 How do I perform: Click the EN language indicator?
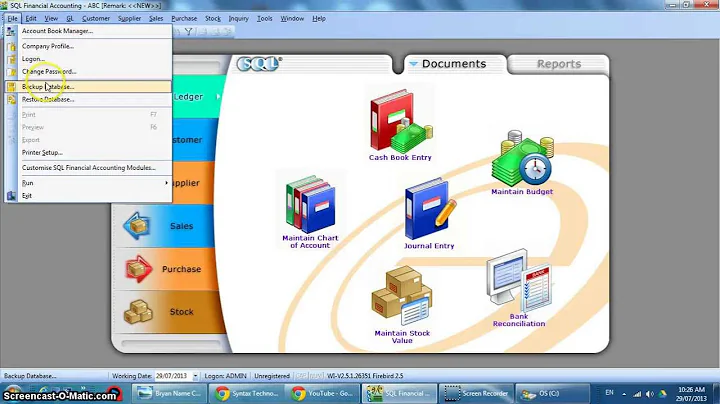(x=609, y=393)
